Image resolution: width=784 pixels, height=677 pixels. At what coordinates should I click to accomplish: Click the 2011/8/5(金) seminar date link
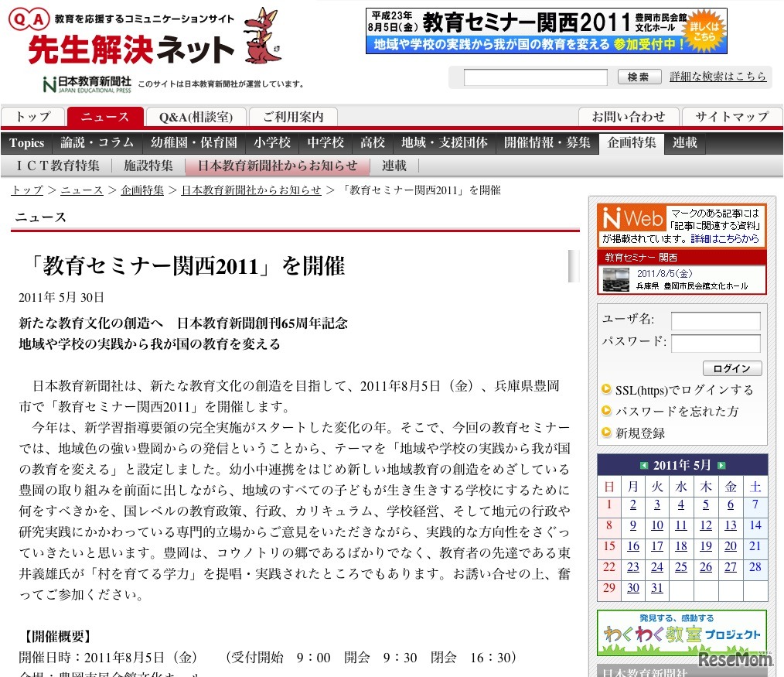click(664, 274)
